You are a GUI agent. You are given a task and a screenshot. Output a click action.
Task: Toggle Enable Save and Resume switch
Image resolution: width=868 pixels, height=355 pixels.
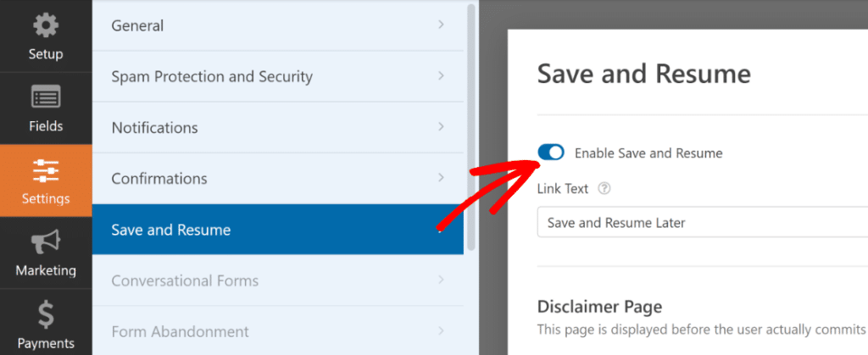[551, 153]
